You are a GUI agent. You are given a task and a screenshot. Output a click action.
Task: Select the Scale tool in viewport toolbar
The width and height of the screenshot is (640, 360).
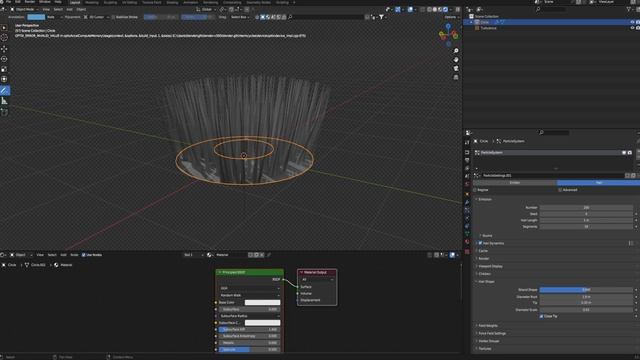point(4,69)
